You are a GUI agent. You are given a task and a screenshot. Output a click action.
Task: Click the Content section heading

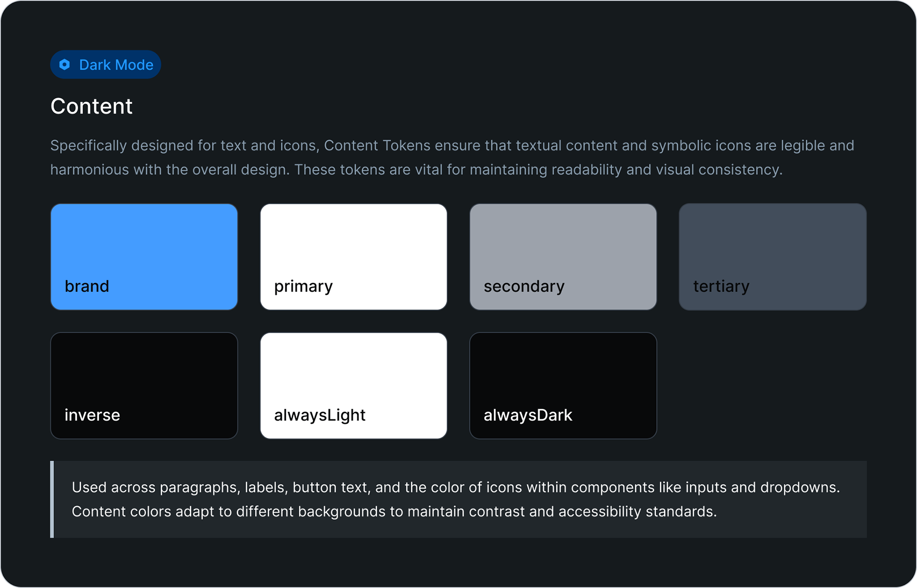tap(92, 106)
